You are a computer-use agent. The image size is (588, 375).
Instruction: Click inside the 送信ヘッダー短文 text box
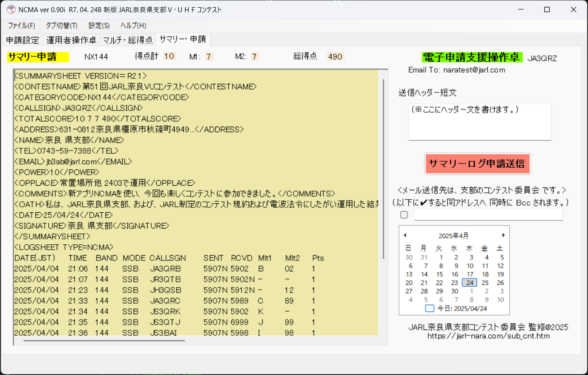point(480,122)
